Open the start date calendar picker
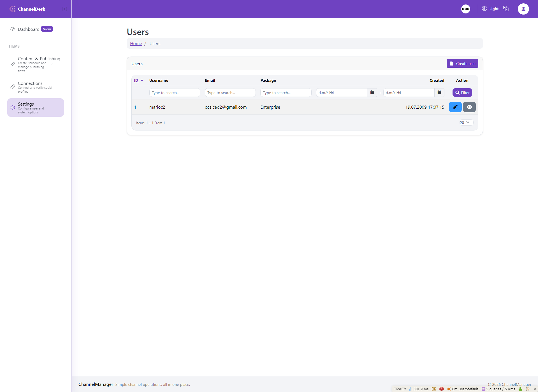The image size is (538, 392). [372, 93]
